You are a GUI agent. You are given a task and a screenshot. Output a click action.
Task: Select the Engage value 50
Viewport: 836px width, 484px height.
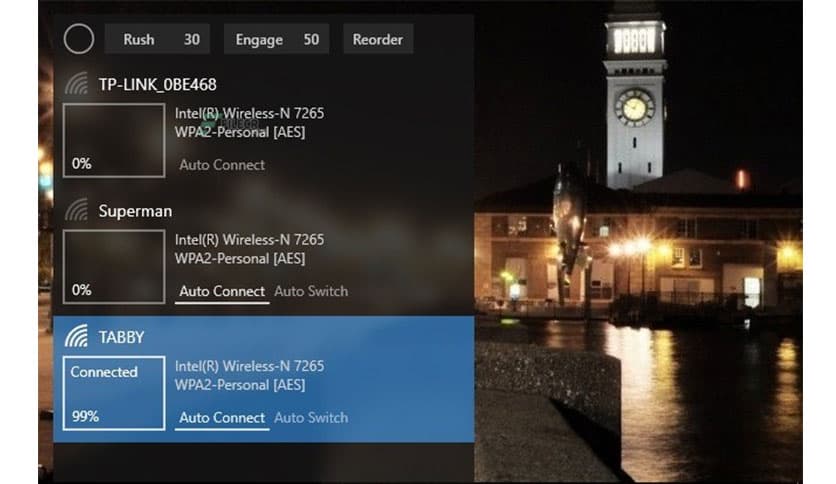311,39
